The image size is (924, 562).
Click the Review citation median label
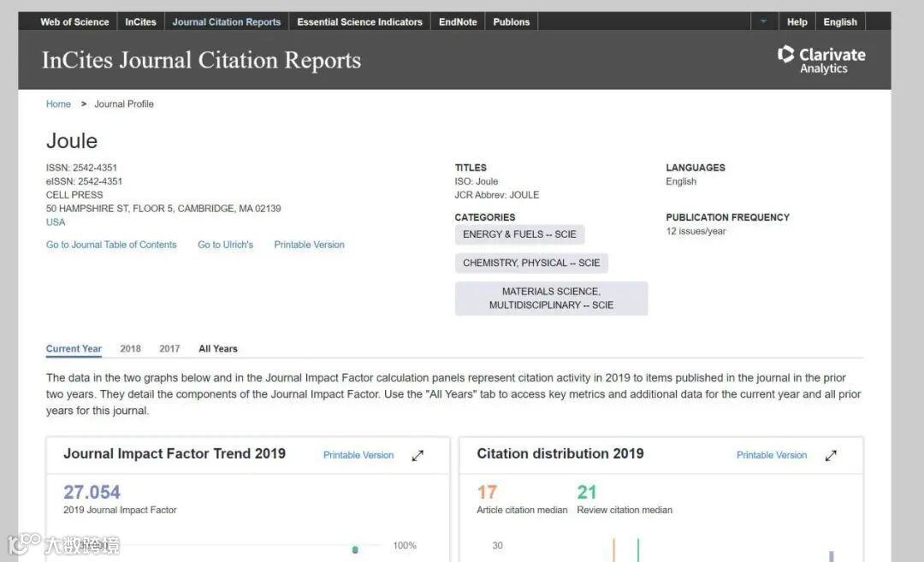pos(625,510)
